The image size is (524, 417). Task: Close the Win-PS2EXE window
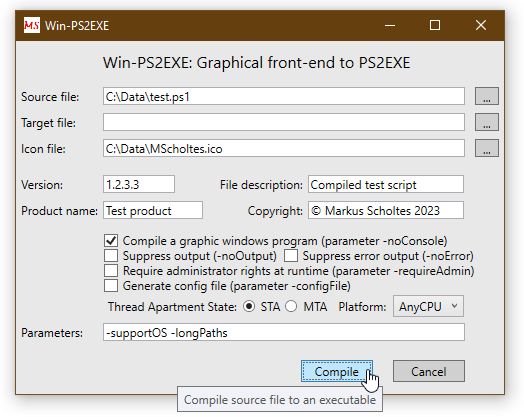coord(481,25)
